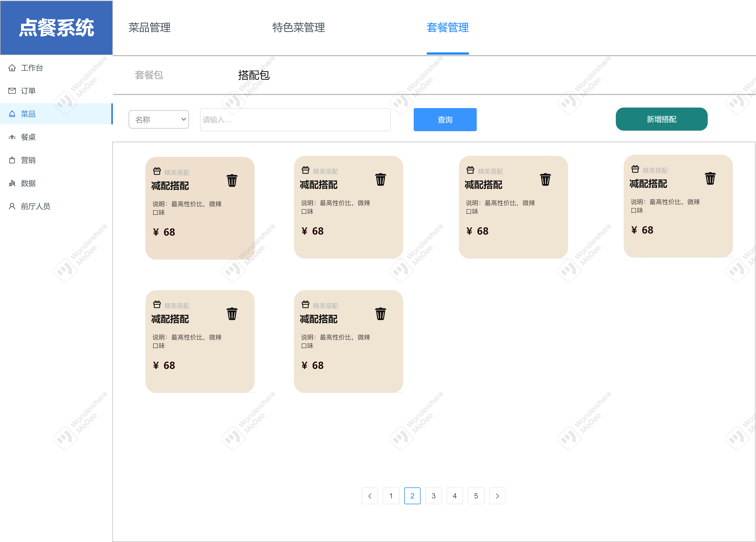Click the 前厅人员 person icon in sidebar
756x542 pixels.
point(12,206)
